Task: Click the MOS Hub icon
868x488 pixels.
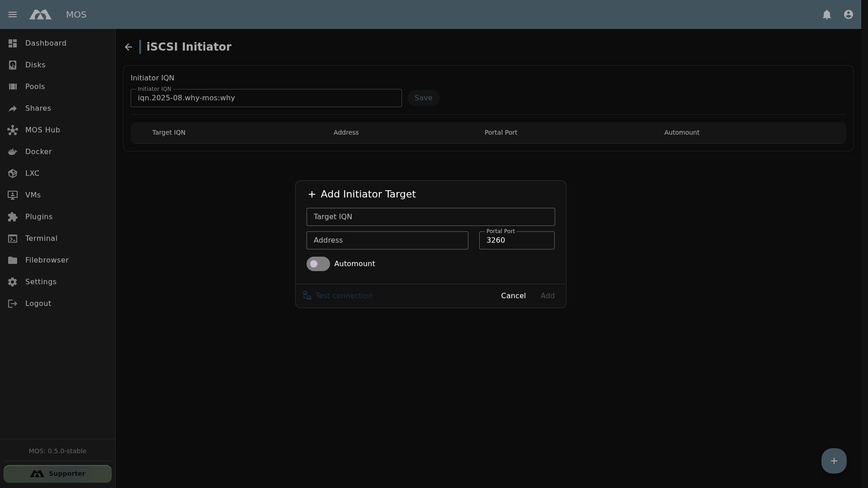Action: coord(13,130)
